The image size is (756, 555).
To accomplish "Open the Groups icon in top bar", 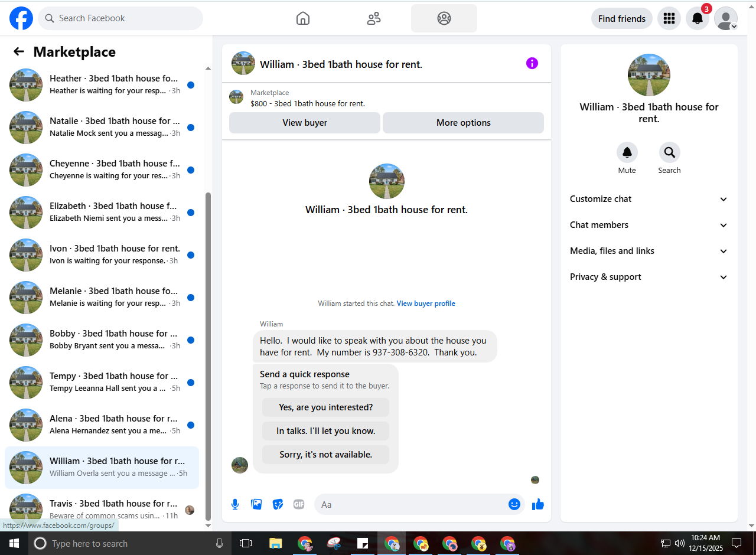I will [x=444, y=18].
